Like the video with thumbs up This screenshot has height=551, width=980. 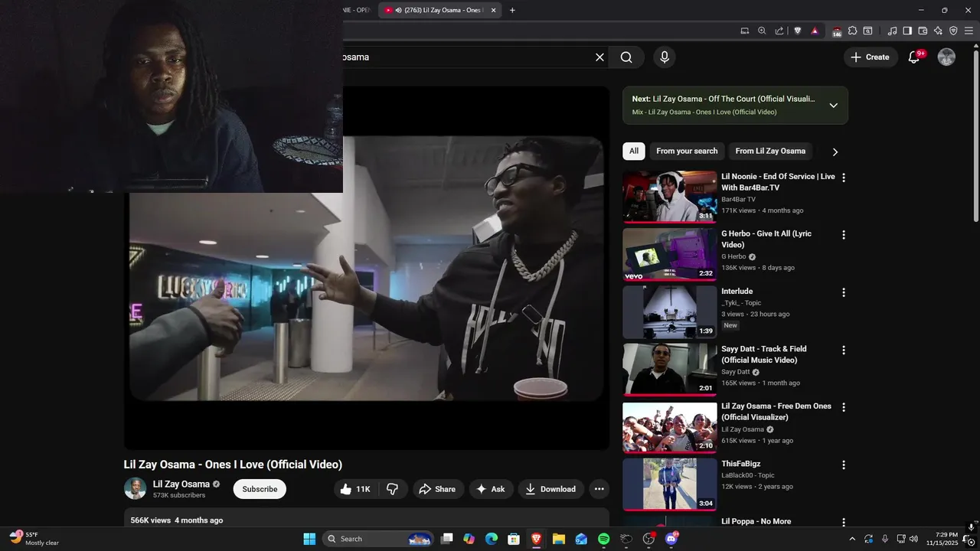pyautogui.click(x=355, y=489)
